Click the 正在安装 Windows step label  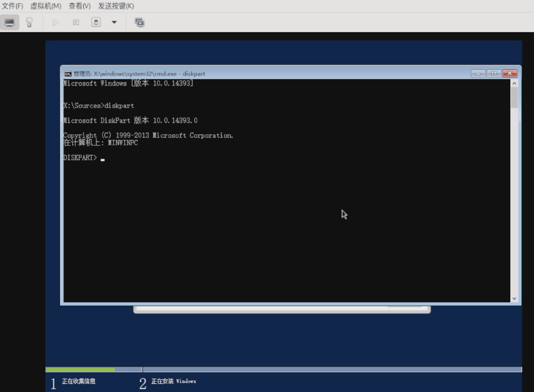[x=173, y=381]
